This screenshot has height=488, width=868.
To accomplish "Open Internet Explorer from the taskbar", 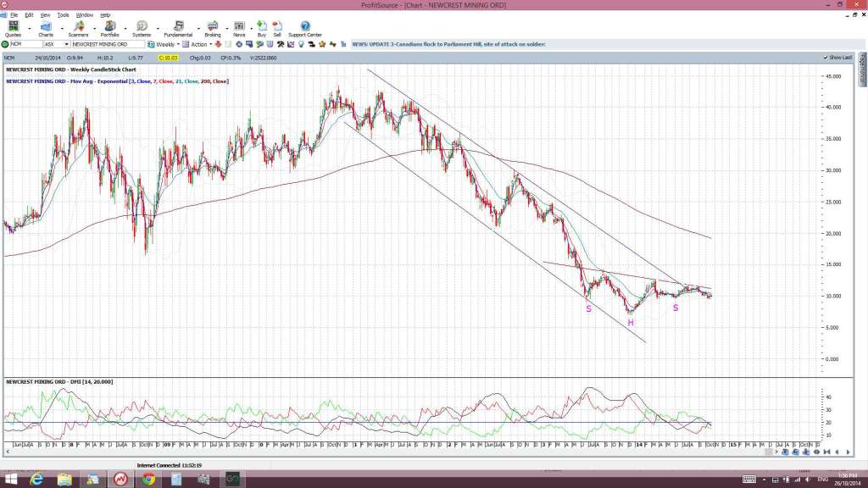I will (36, 480).
